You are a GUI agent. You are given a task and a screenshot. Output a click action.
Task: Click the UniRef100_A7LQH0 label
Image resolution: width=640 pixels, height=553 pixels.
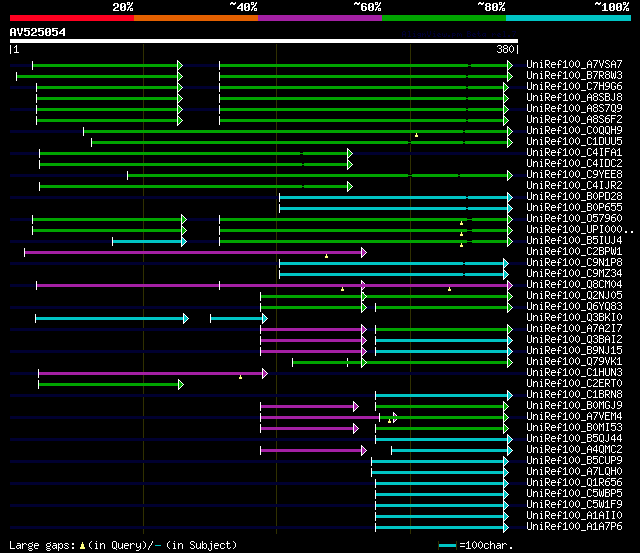coord(574,472)
